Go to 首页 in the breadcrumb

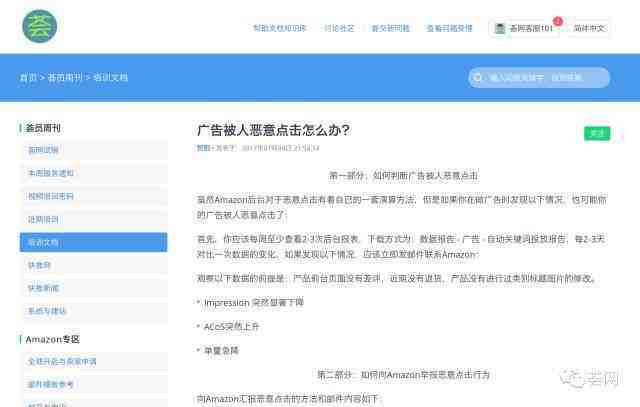coord(28,78)
